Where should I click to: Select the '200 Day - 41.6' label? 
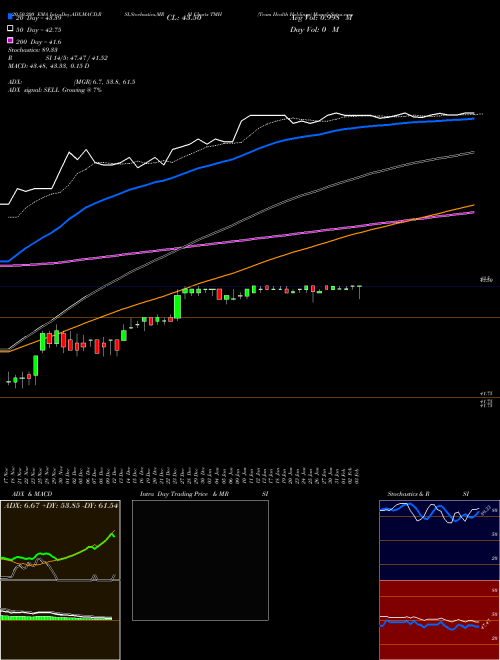pyautogui.click(x=39, y=42)
